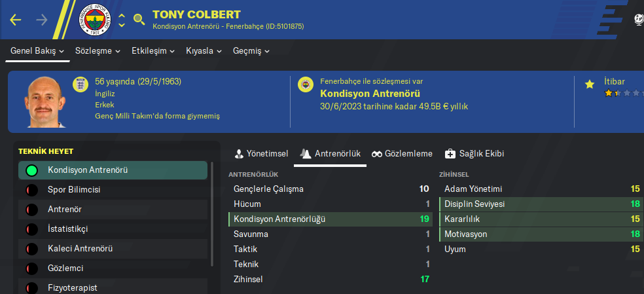The image size is (644, 294).
Task: Click the Fenerbahçe contract badge icon
Action: (x=305, y=84)
